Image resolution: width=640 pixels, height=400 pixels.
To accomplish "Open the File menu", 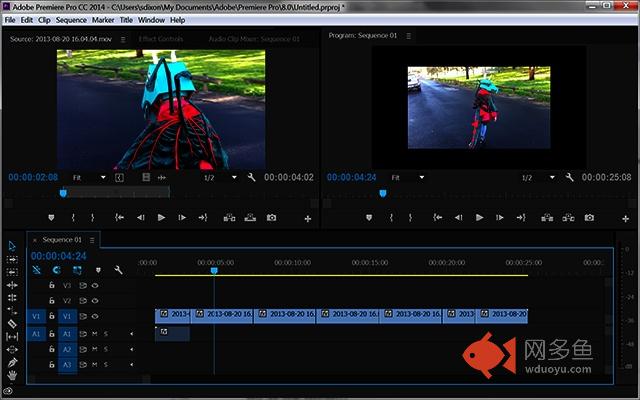I will coord(10,20).
